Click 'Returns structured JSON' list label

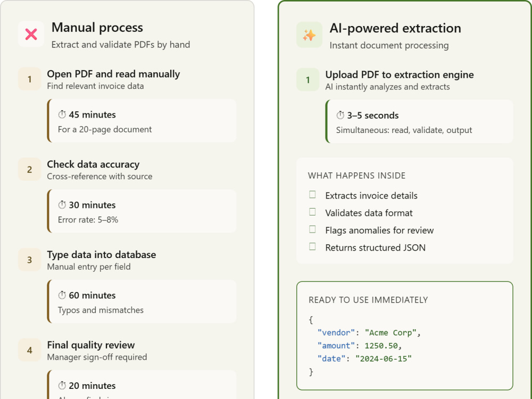(376, 247)
